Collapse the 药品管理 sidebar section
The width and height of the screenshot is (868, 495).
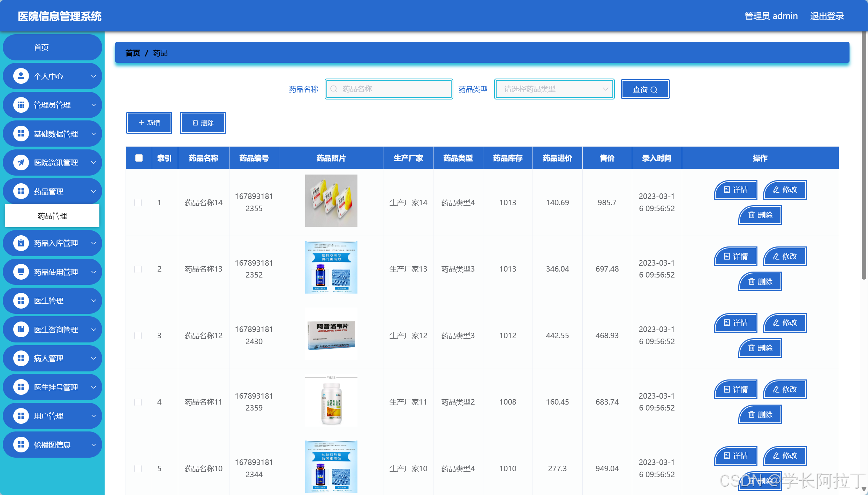click(93, 191)
